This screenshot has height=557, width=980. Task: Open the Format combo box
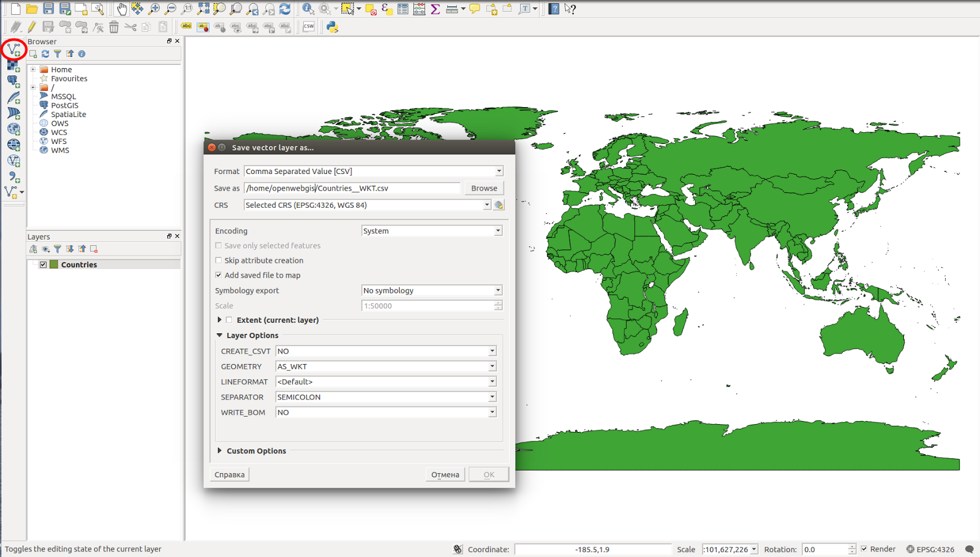point(373,172)
